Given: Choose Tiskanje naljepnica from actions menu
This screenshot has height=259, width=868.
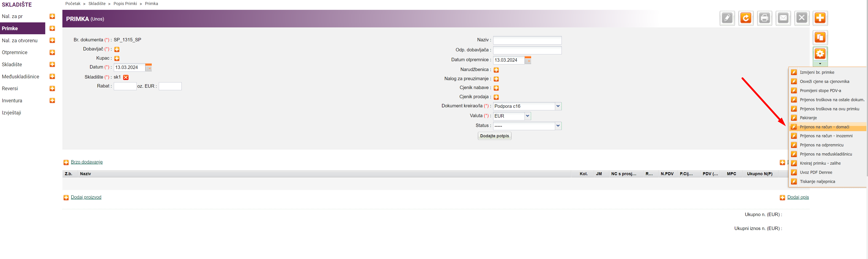Looking at the screenshot, I should point(817,182).
